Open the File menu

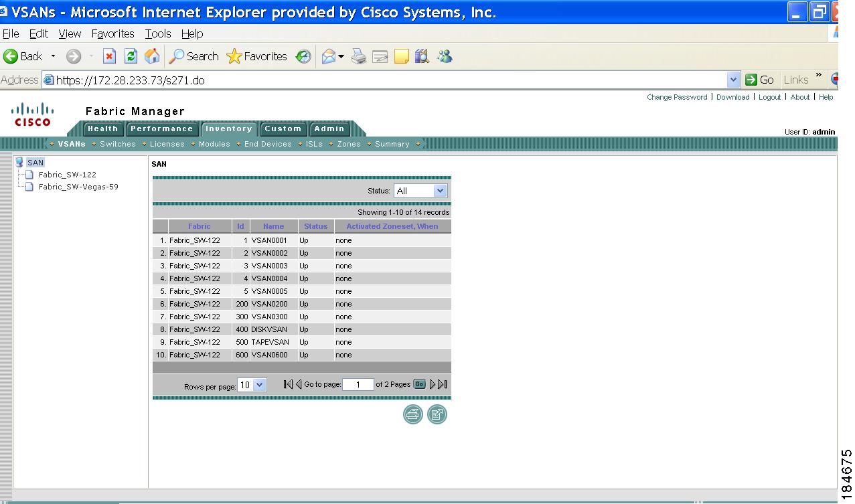[11, 33]
